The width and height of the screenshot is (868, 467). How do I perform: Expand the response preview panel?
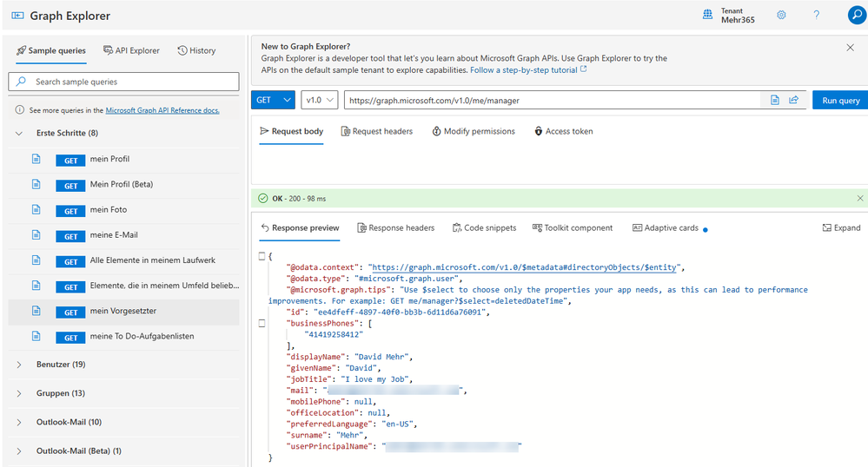[x=841, y=227]
